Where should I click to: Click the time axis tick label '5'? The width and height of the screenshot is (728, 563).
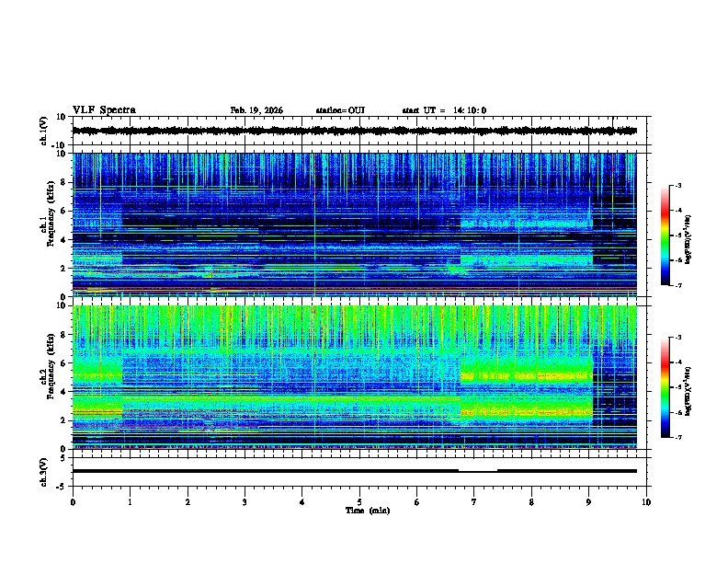click(359, 502)
